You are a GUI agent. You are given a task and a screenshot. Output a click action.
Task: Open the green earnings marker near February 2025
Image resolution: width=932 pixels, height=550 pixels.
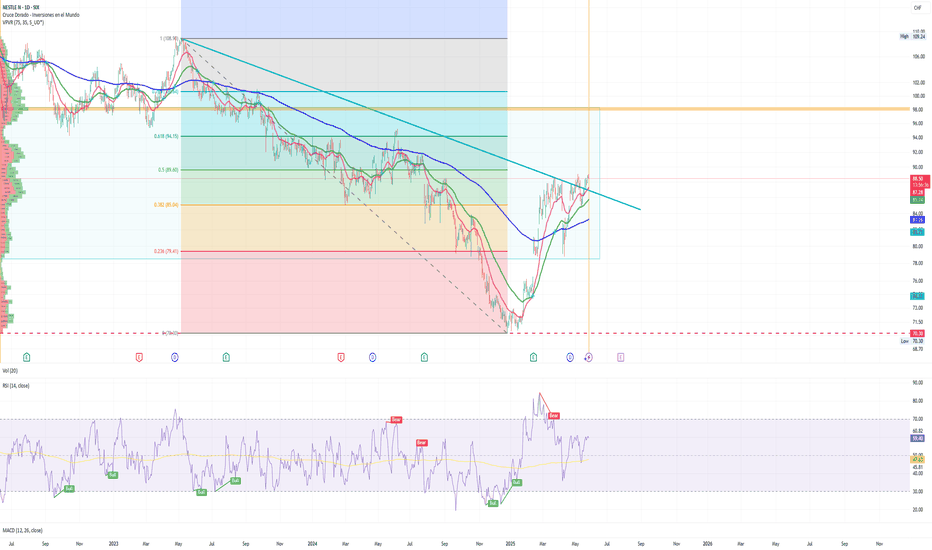tap(533, 357)
